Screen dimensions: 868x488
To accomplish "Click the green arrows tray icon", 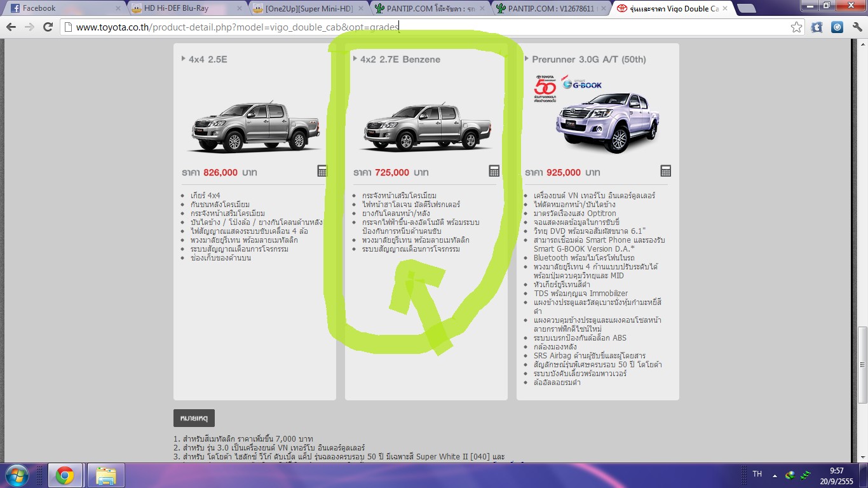I will click(x=806, y=475).
